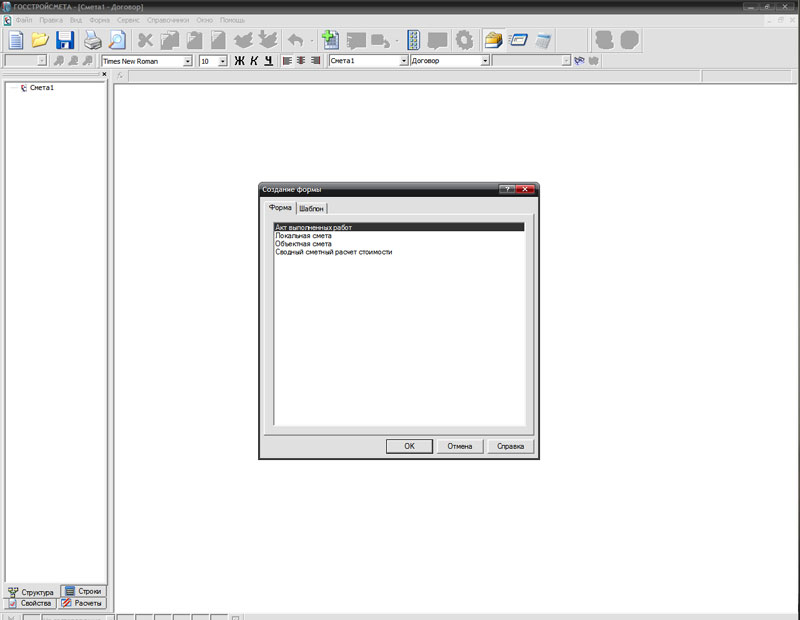
Task: Toggle Bold formatting button Ж
Action: click(239, 61)
